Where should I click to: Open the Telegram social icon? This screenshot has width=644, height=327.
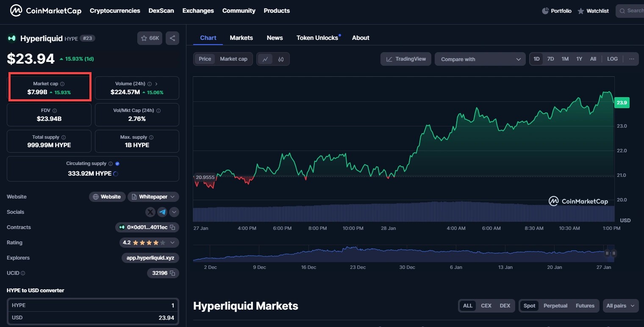(x=162, y=212)
